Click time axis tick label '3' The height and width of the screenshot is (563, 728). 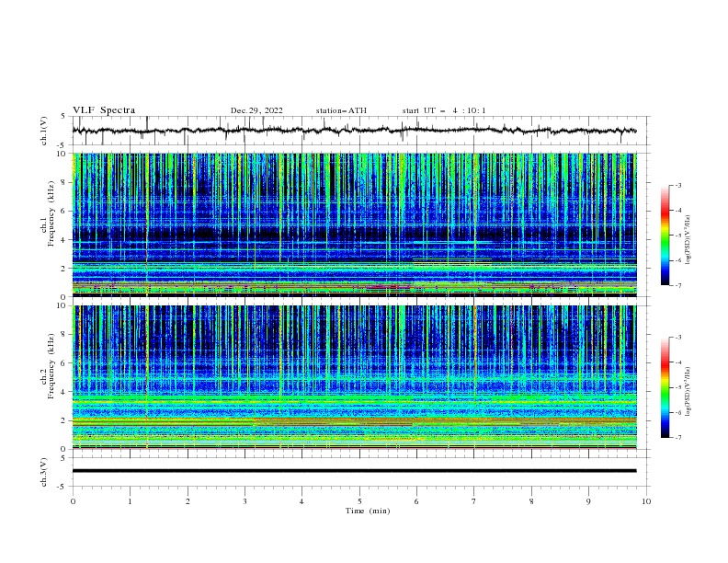tap(245, 501)
